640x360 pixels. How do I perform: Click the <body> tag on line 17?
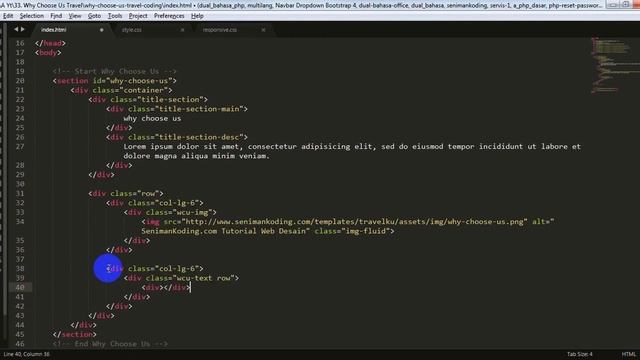point(48,53)
